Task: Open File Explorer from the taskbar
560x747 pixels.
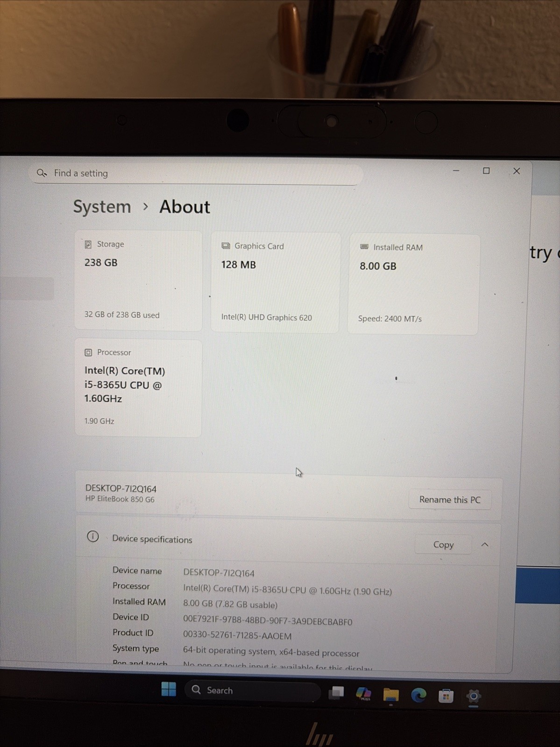Action: pyautogui.click(x=391, y=695)
